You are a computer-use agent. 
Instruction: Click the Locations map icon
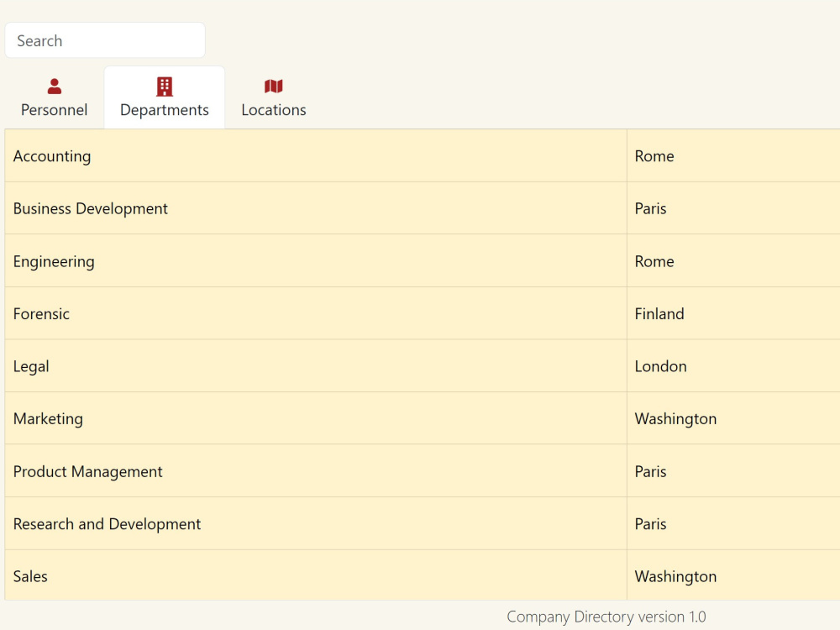tap(274, 87)
